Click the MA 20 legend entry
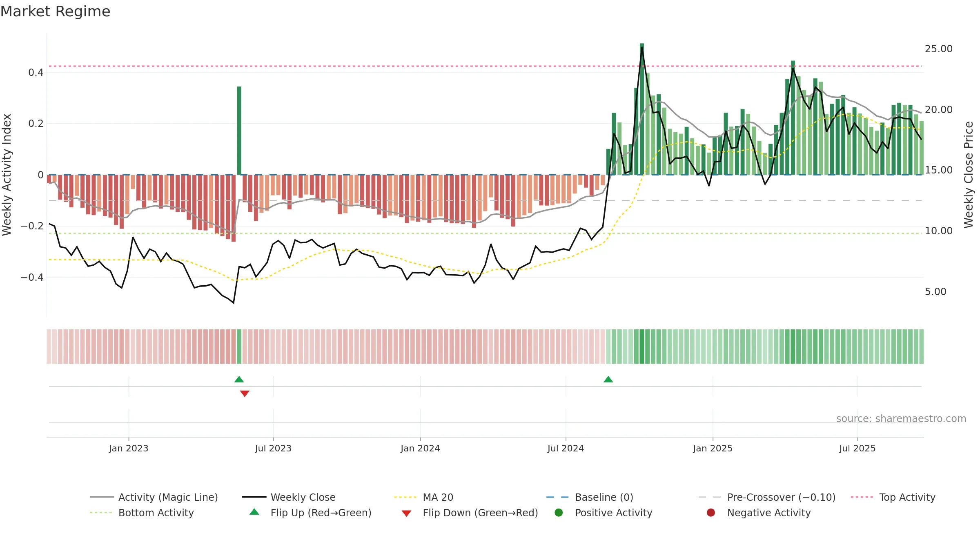Viewport: 980px width, 551px height. pos(424,497)
